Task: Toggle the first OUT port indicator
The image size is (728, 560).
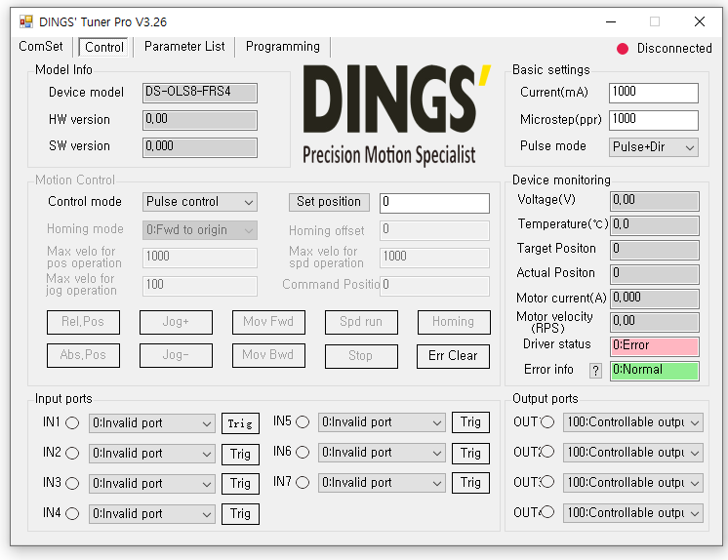Action: click(x=547, y=421)
